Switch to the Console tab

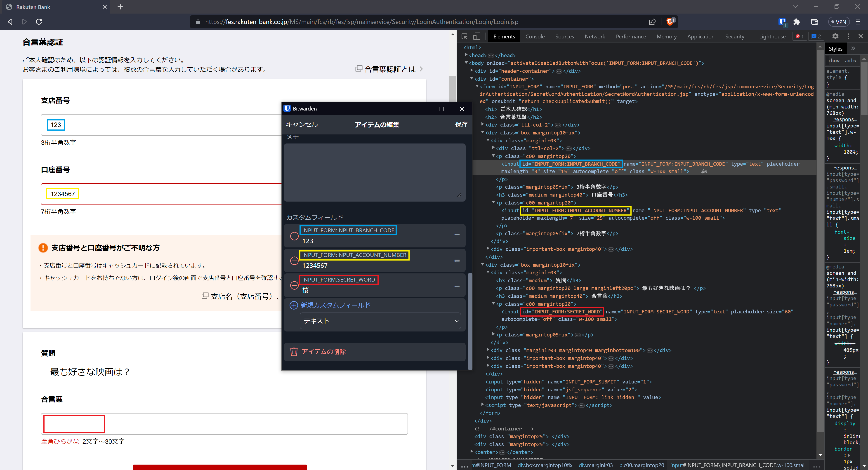pos(535,36)
